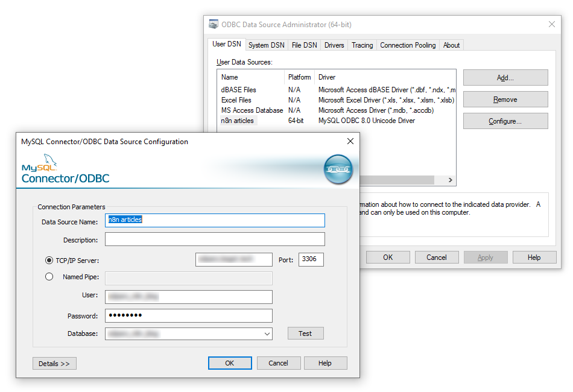The width and height of the screenshot is (573, 392).
Task: Click the Configure button
Action: (x=505, y=121)
